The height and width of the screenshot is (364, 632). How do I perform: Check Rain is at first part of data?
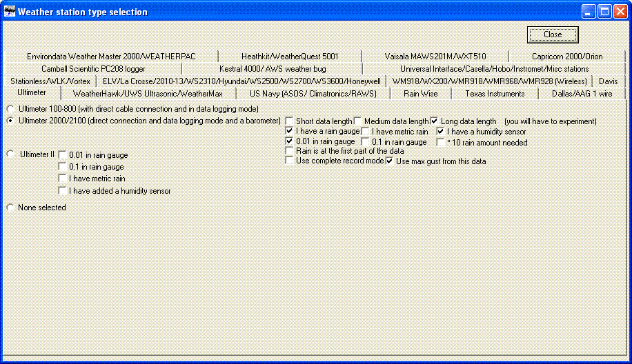[x=289, y=151]
